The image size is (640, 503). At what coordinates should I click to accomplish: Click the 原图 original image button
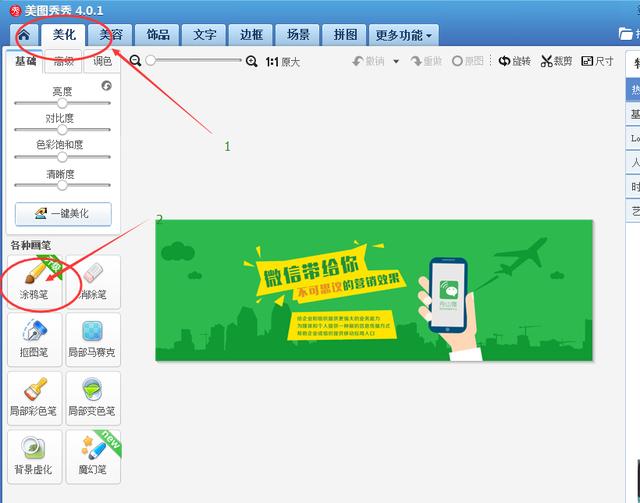click(468, 61)
